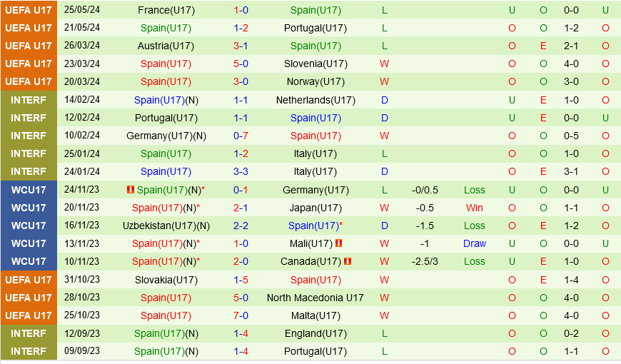
Task: Click the North Macedonia U17 team name
Action: pos(315,298)
